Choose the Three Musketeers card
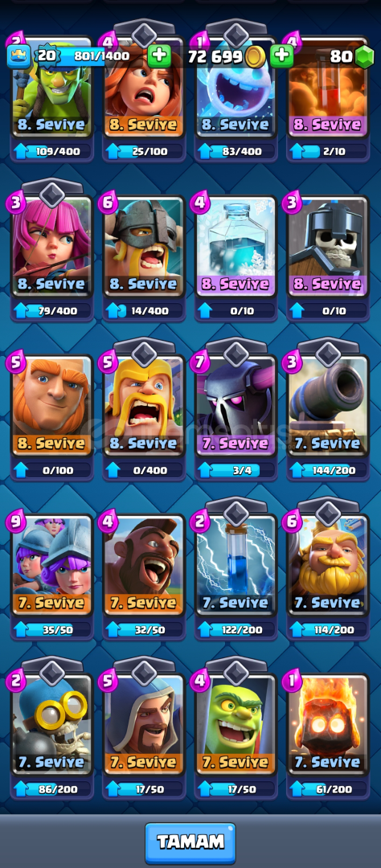Image resolution: width=381 pixels, height=868 pixels. click(52, 566)
